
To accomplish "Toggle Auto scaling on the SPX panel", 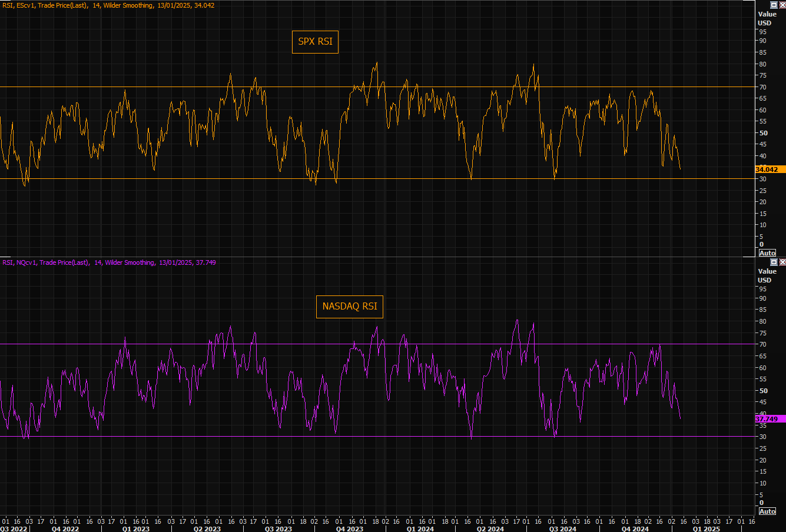I will click(767, 253).
